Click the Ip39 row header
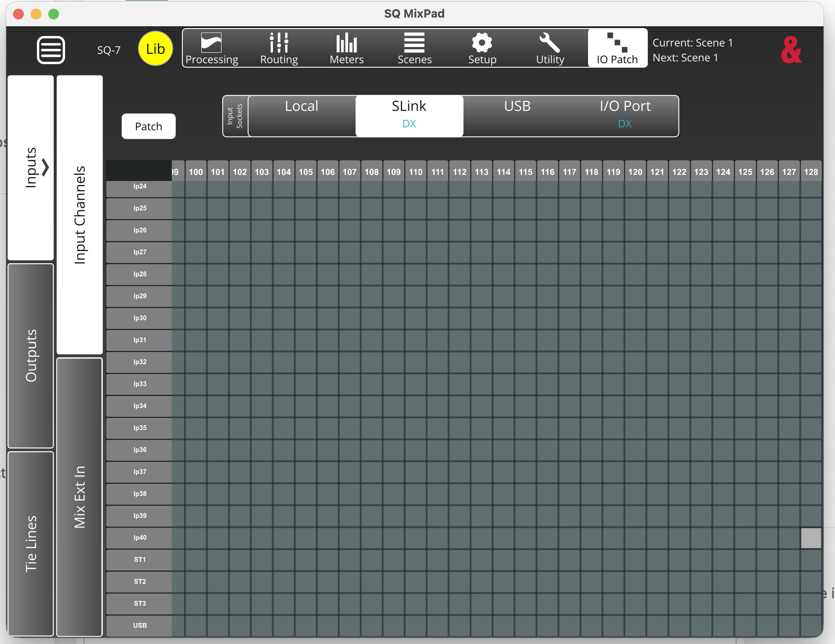The image size is (835, 644). tap(139, 516)
